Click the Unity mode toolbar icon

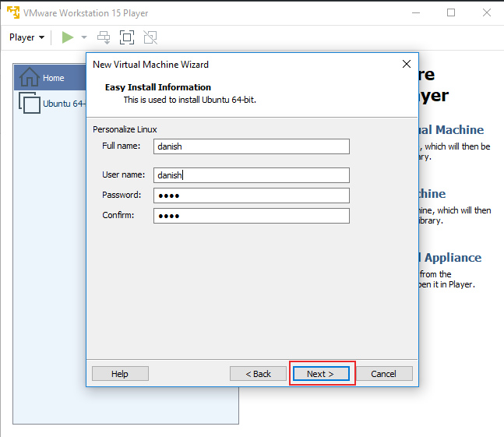150,37
